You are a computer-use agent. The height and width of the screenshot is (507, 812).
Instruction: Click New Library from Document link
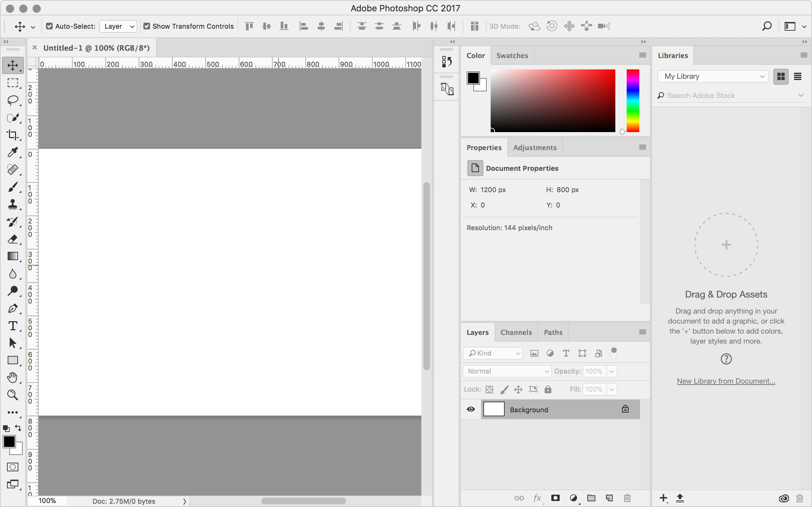(x=726, y=381)
